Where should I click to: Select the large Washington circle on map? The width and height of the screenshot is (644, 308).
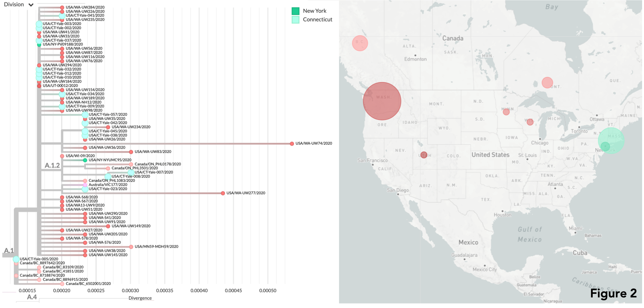coord(382,101)
